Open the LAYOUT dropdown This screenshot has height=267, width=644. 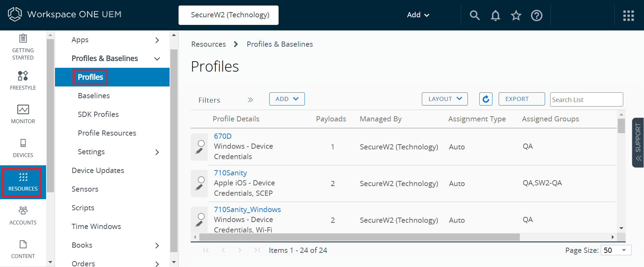click(x=445, y=99)
